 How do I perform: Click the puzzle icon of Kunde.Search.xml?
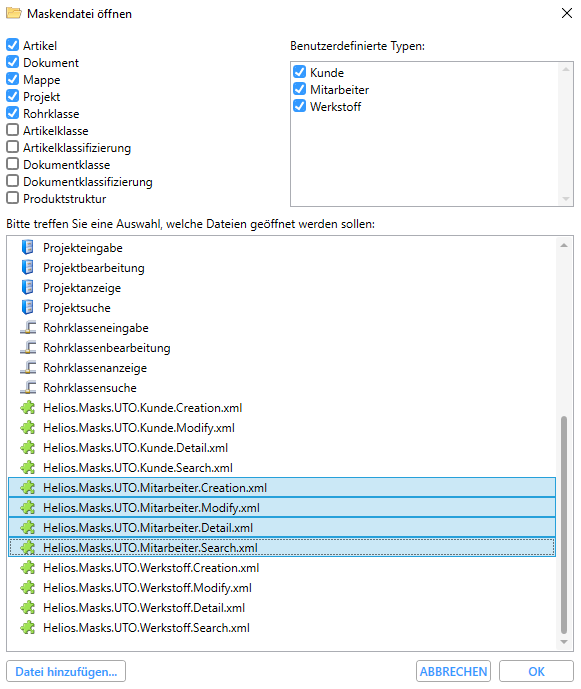tap(28, 468)
